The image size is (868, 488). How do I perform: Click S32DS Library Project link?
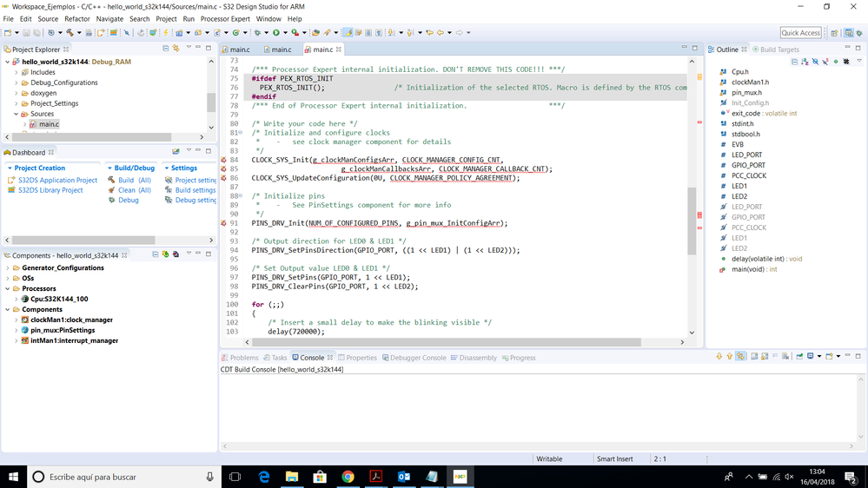(50, 190)
